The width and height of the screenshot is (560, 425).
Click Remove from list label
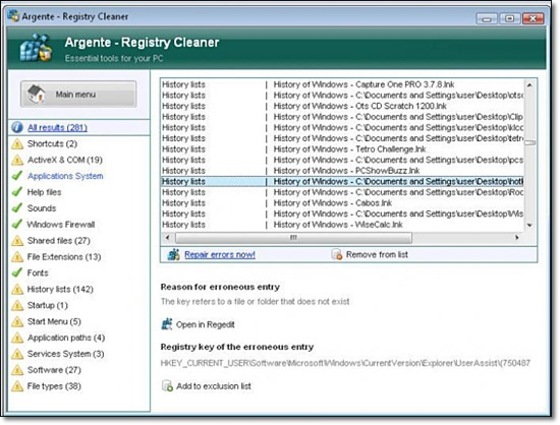(x=377, y=255)
